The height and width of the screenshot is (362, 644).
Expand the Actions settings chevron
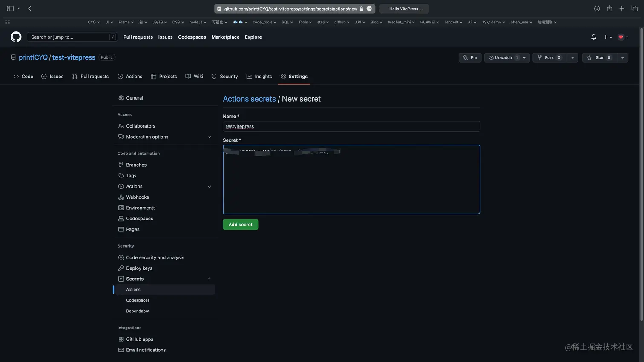pyautogui.click(x=209, y=186)
